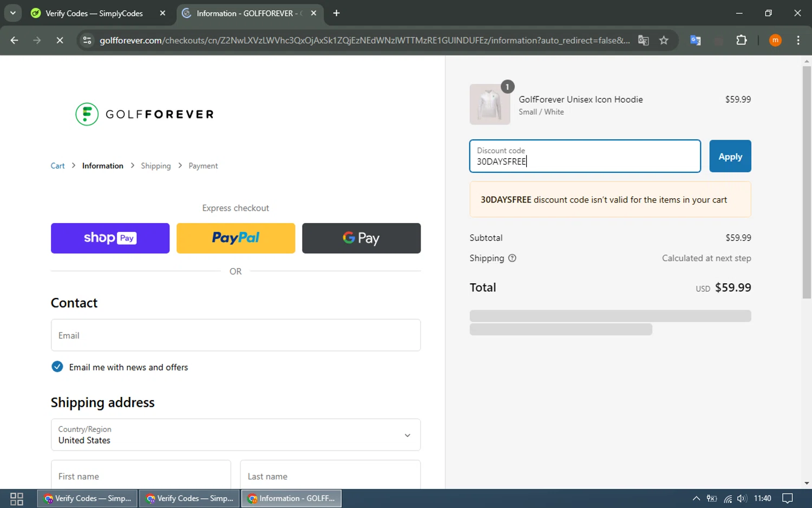The image size is (812, 508).
Task: Focus the Discount code field
Action: point(585,157)
